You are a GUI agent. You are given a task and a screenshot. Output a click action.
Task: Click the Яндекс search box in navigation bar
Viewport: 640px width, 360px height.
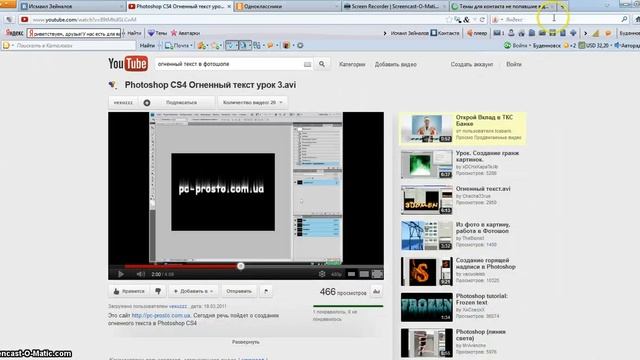tap(559, 20)
